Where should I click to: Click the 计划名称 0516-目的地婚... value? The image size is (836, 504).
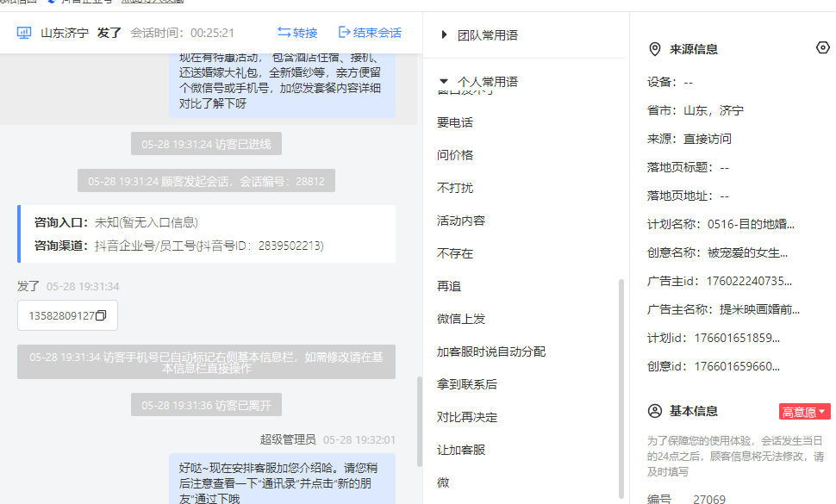tap(751, 224)
